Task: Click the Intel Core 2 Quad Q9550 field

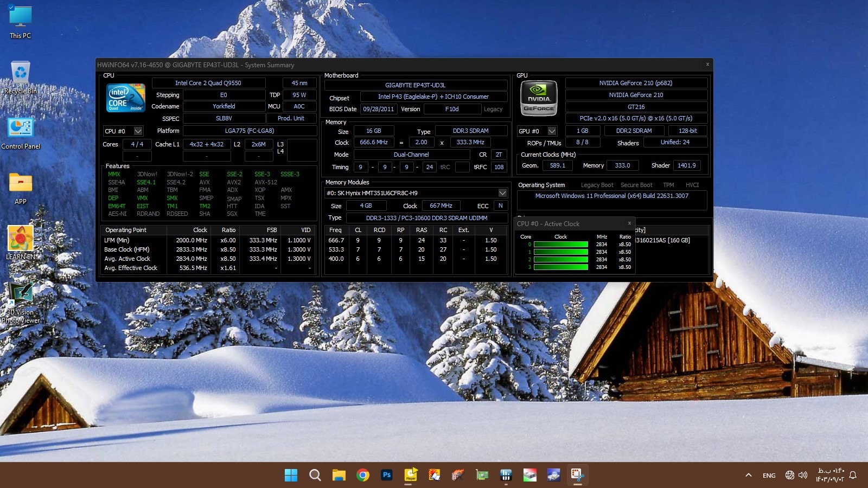Action: 208,83
